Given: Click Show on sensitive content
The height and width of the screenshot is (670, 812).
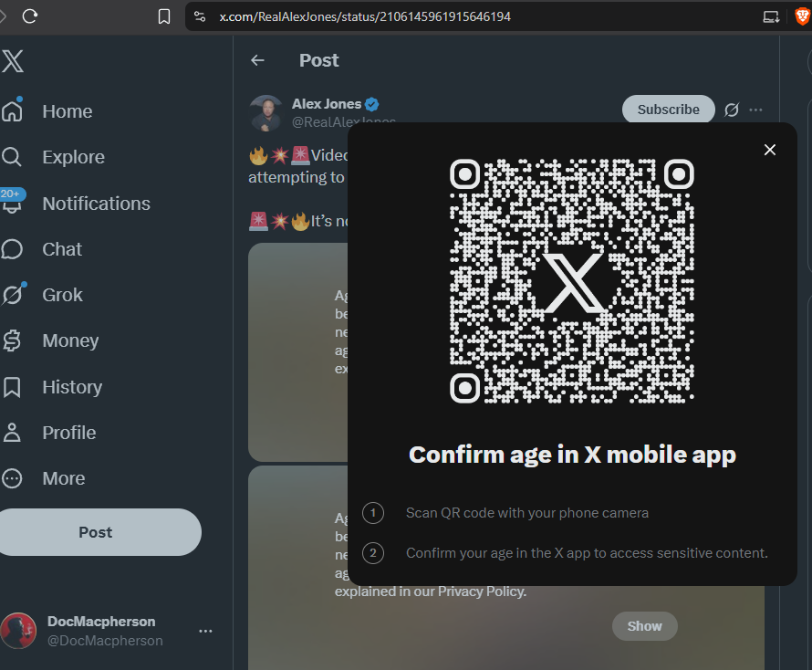Looking at the screenshot, I should coord(645,626).
